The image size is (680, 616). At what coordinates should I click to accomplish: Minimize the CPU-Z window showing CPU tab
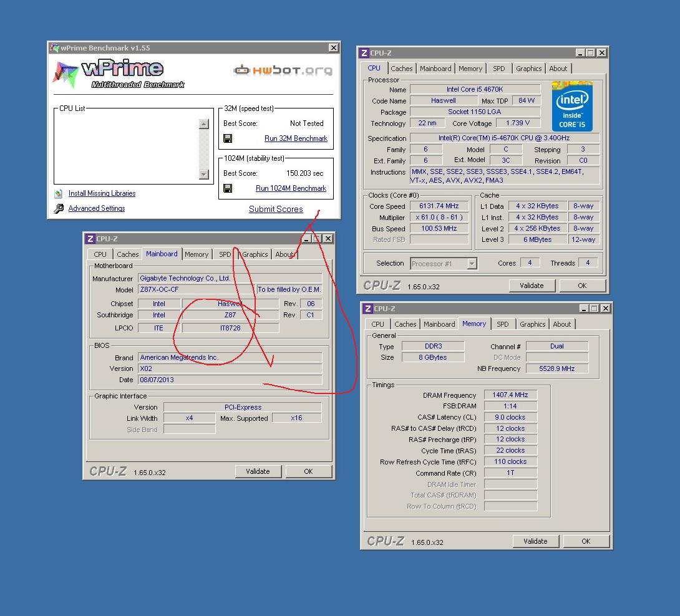580,53
